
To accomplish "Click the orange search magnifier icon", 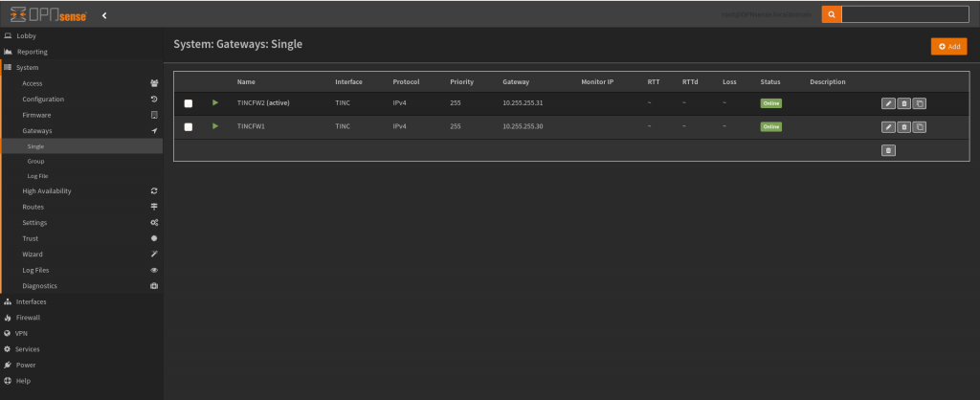I will 832,14.
